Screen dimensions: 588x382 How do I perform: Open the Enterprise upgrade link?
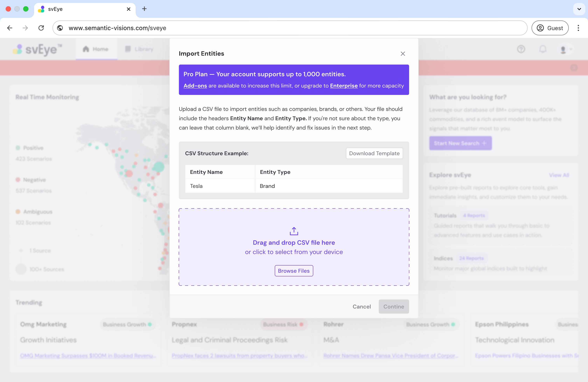(x=344, y=86)
